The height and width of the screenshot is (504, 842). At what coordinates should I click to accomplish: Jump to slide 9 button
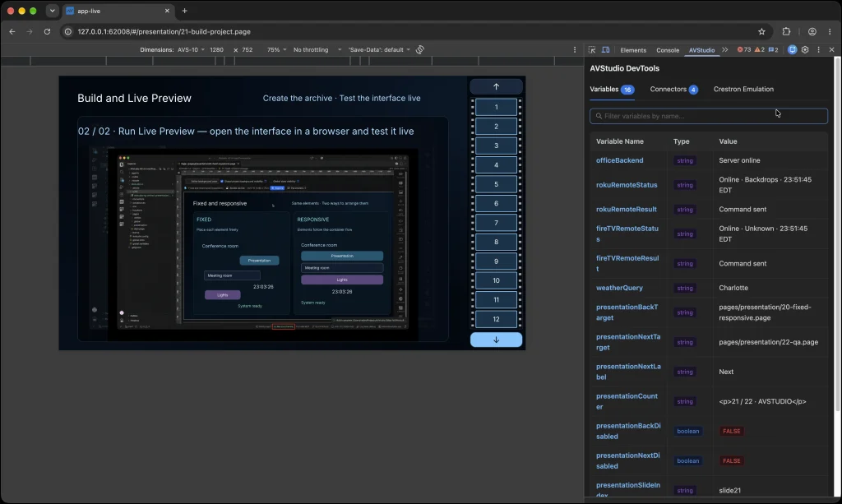[496, 261]
